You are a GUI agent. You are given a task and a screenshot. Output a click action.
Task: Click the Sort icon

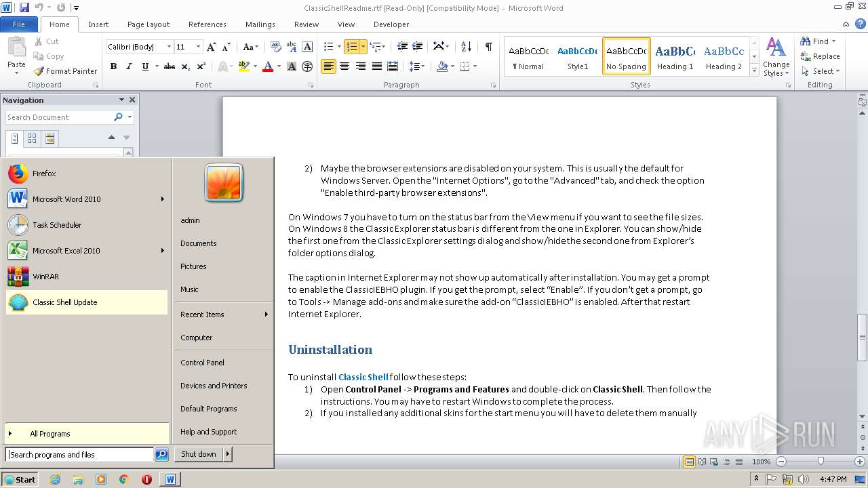466,47
